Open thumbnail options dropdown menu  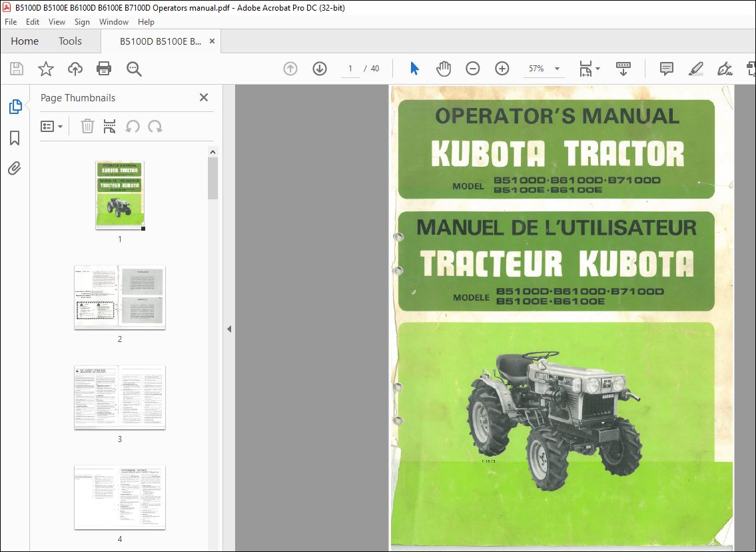pyautogui.click(x=51, y=127)
